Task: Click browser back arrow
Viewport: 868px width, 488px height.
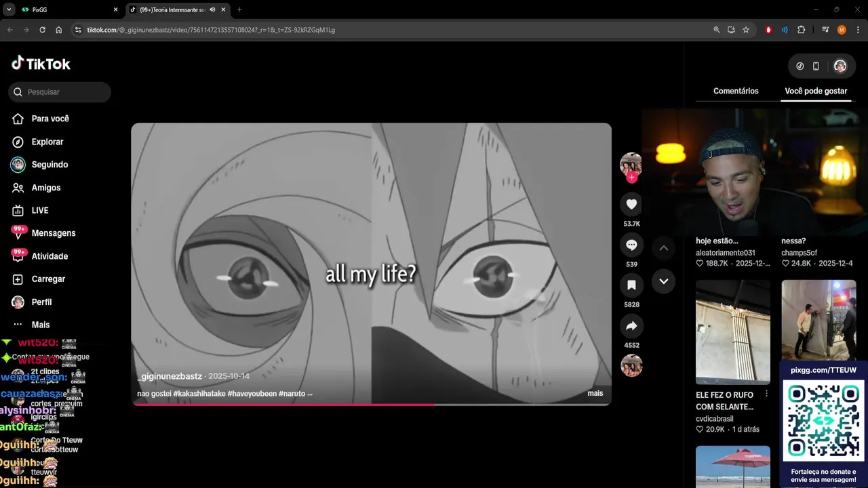Action: pyautogui.click(x=9, y=30)
